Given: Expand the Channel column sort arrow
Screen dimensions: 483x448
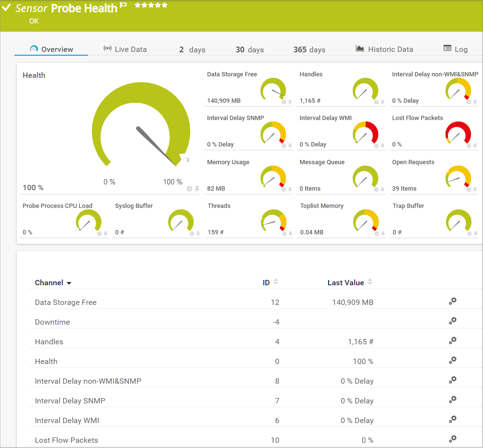Looking at the screenshot, I should pos(69,283).
